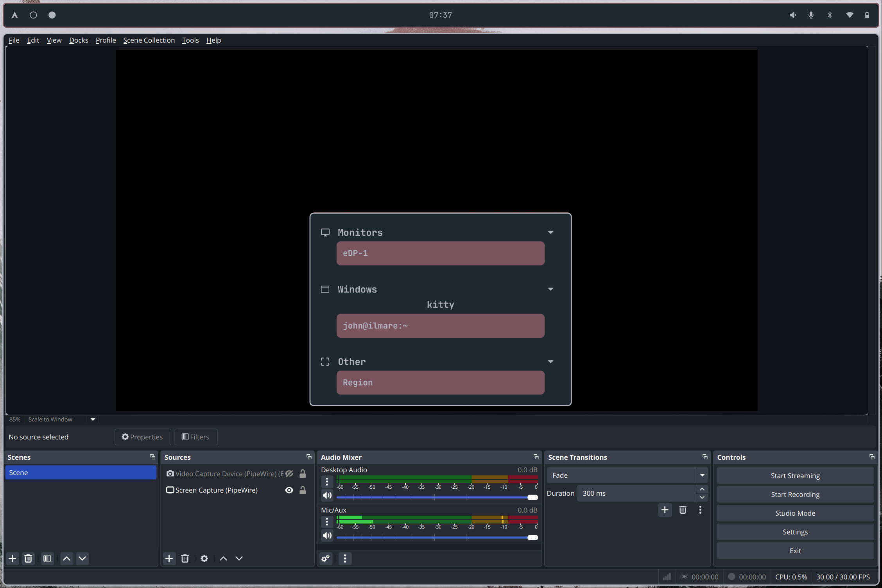Adjust Desktop Audio volume slider
882x588 pixels.
click(437, 497)
